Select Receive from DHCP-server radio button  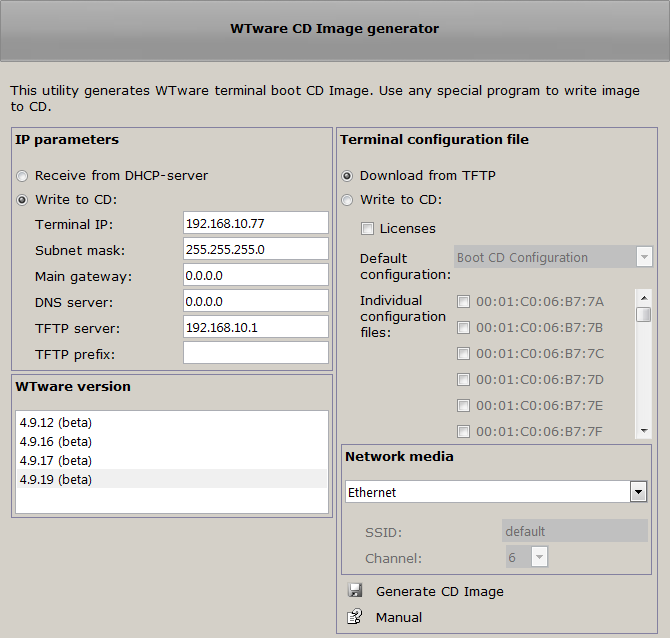(22, 176)
